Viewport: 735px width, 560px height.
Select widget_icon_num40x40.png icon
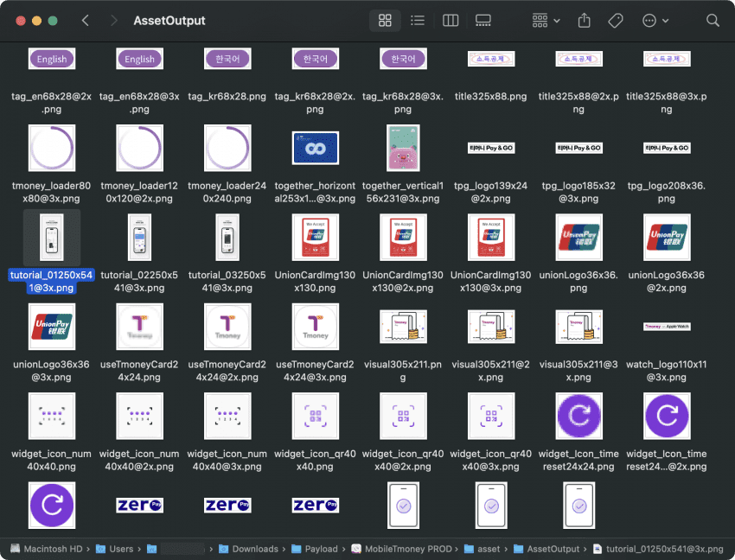click(x=52, y=417)
